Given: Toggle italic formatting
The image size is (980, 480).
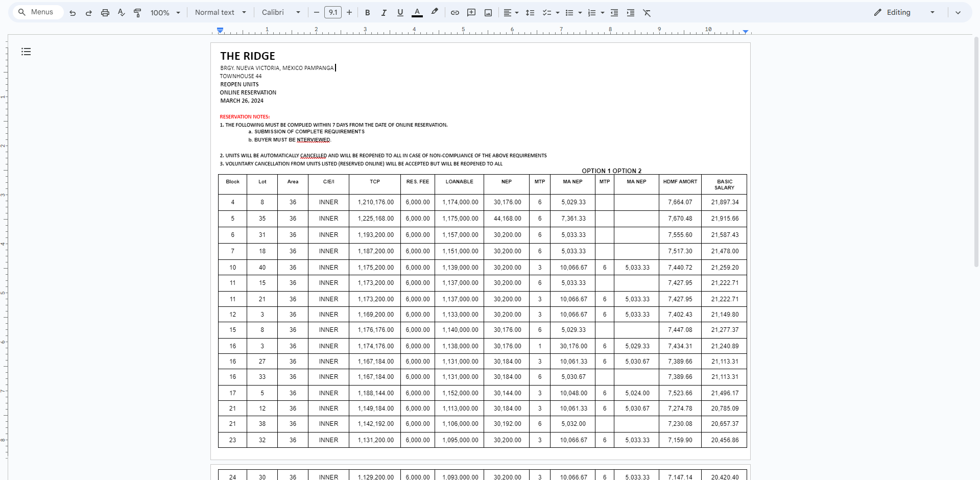Looking at the screenshot, I should click(x=384, y=13).
